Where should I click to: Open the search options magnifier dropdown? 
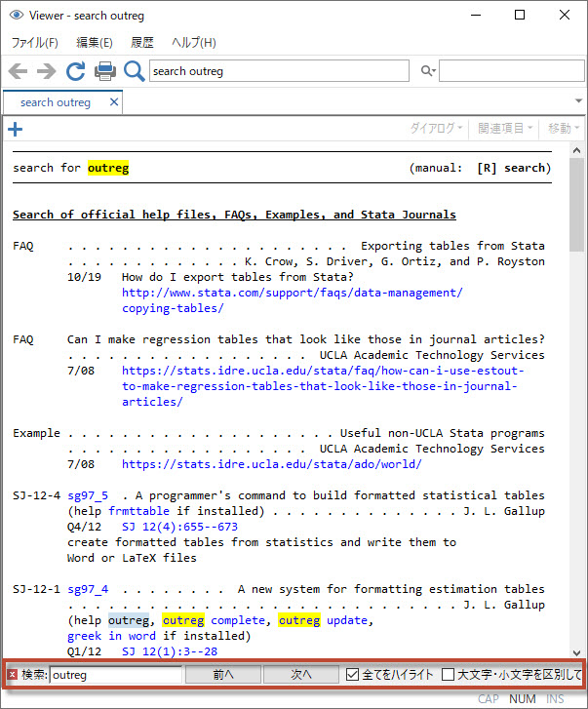(427, 71)
